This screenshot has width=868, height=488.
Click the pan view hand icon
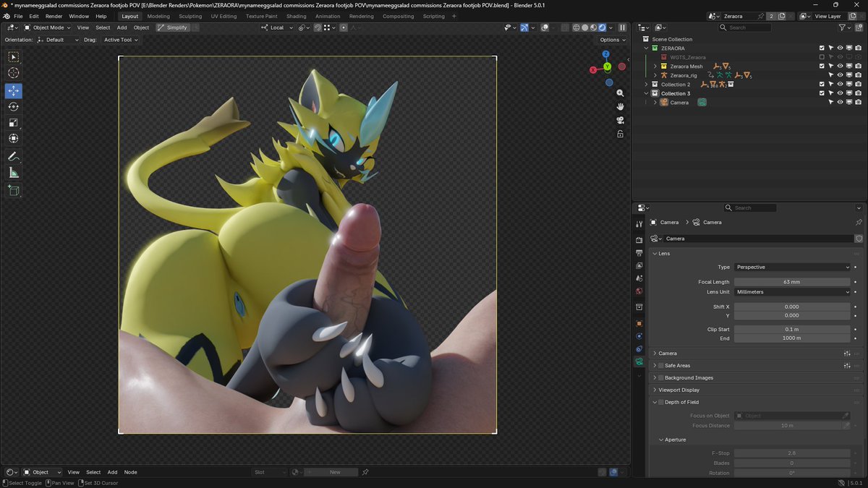point(621,107)
